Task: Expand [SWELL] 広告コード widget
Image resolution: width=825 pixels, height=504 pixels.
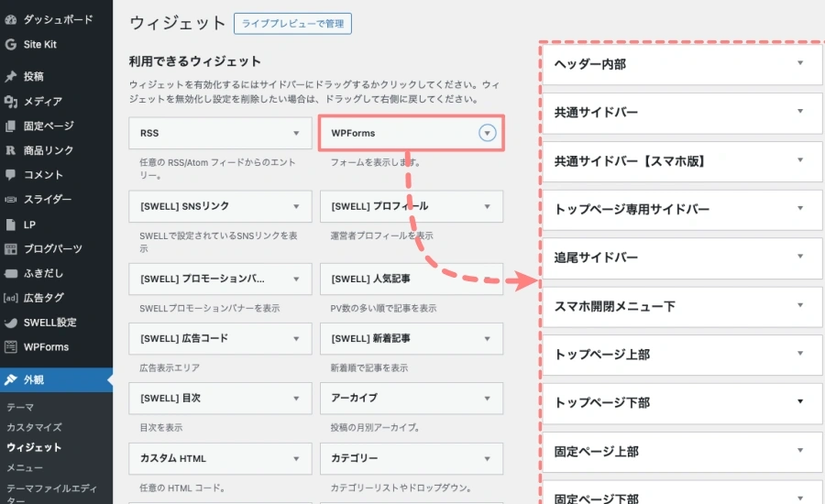Action: pos(296,338)
